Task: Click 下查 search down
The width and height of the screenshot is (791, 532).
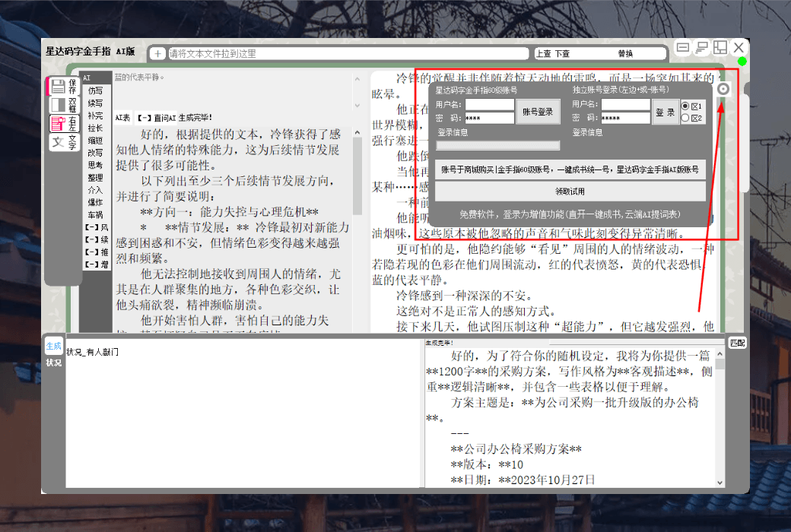Action: [x=563, y=53]
